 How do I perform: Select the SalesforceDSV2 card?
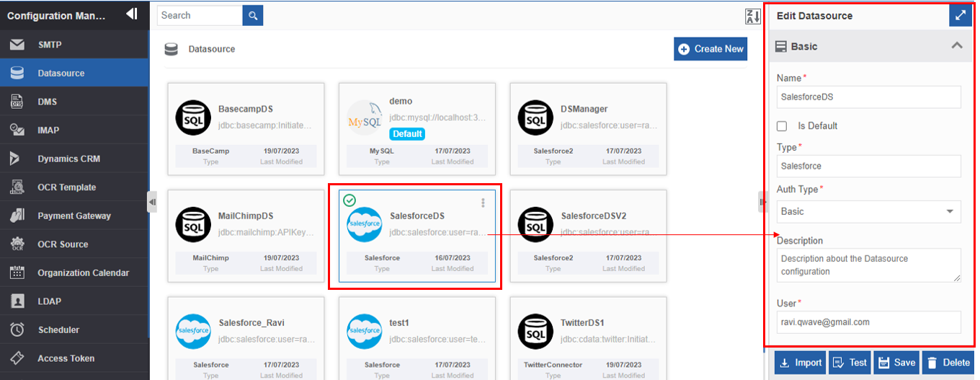click(588, 236)
